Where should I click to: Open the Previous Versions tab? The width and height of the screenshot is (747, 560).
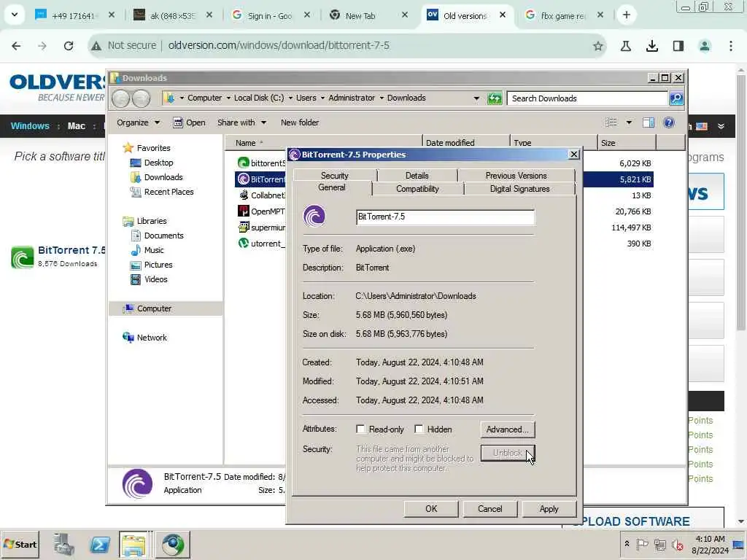click(x=516, y=175)
